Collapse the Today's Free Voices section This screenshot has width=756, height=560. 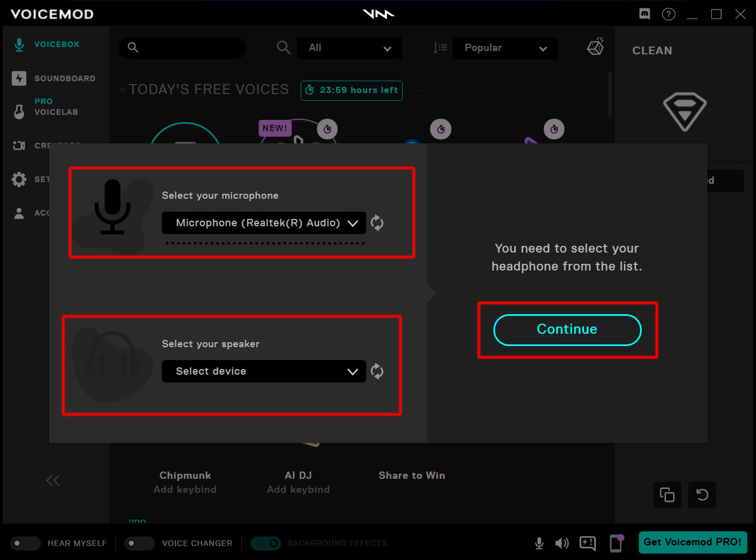point(123,89)
